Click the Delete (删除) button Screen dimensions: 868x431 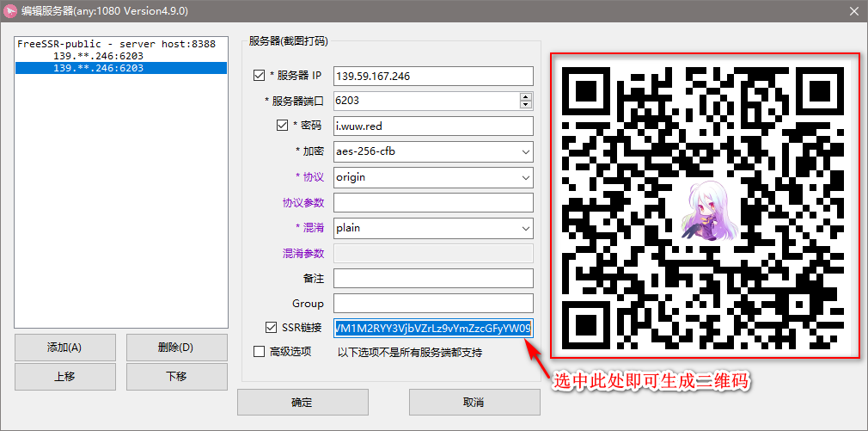[176, 348]
